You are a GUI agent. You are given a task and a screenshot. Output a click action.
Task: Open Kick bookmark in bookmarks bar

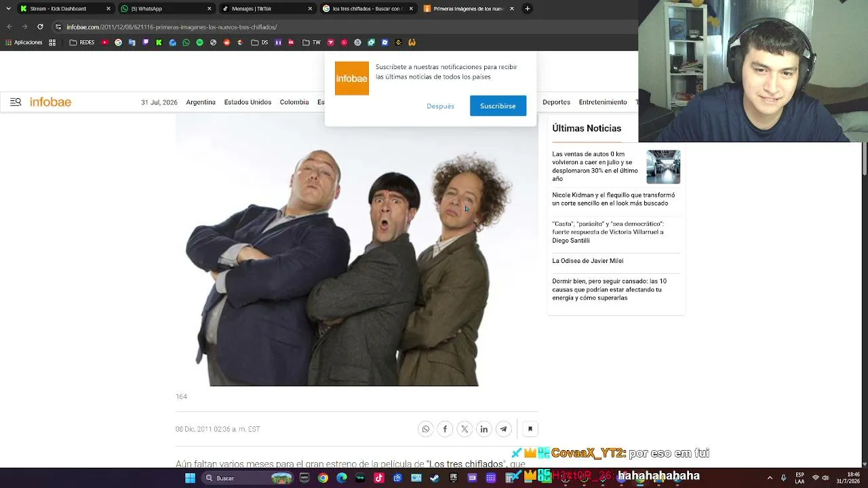tap(159, 43)
